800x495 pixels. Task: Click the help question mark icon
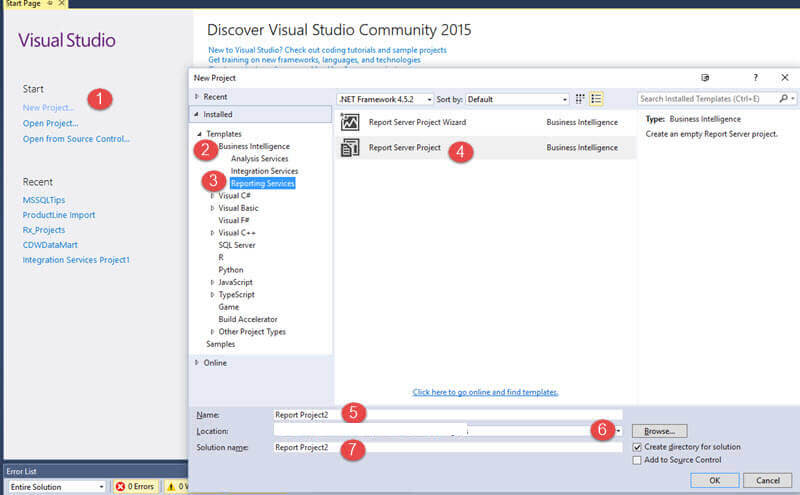[x=755, y=77]
